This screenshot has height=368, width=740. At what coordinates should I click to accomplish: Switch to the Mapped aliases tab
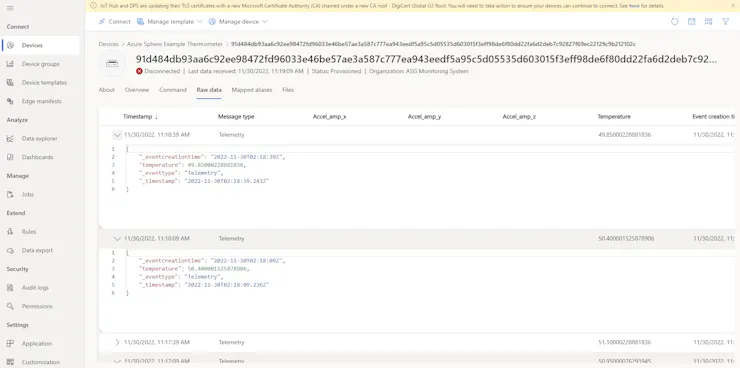252,90
